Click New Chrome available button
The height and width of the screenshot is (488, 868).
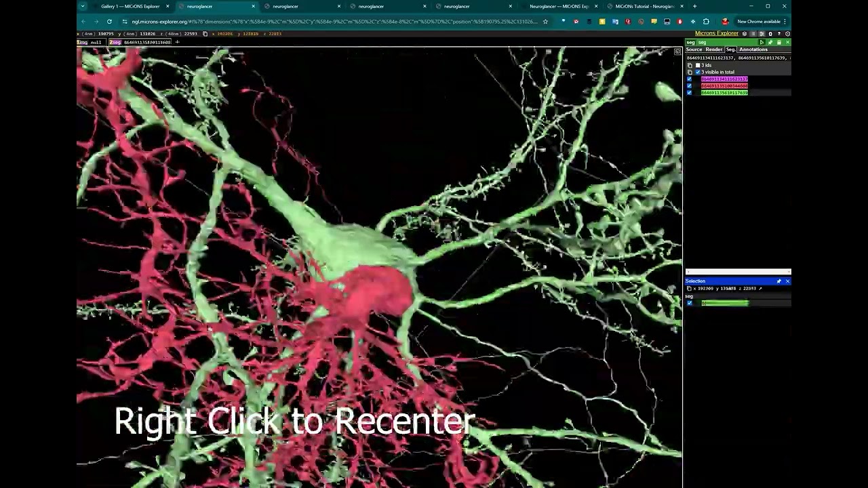coord(759,22)
